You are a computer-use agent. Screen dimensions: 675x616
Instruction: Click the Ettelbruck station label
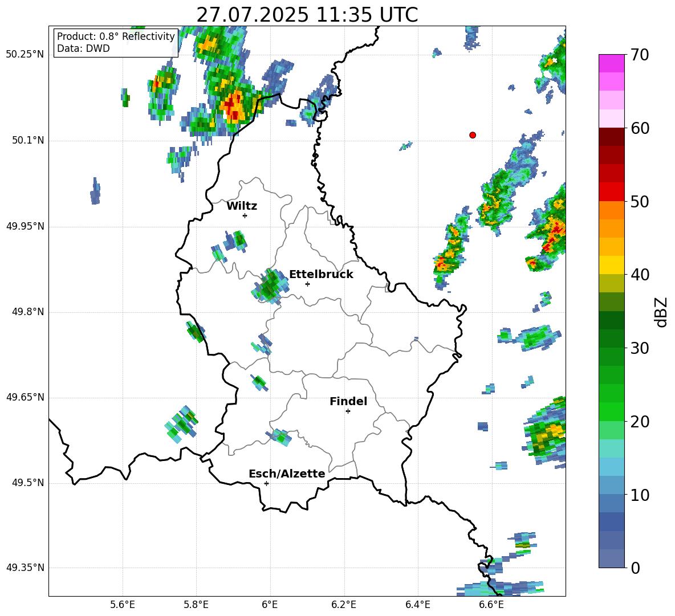point(321,275)
